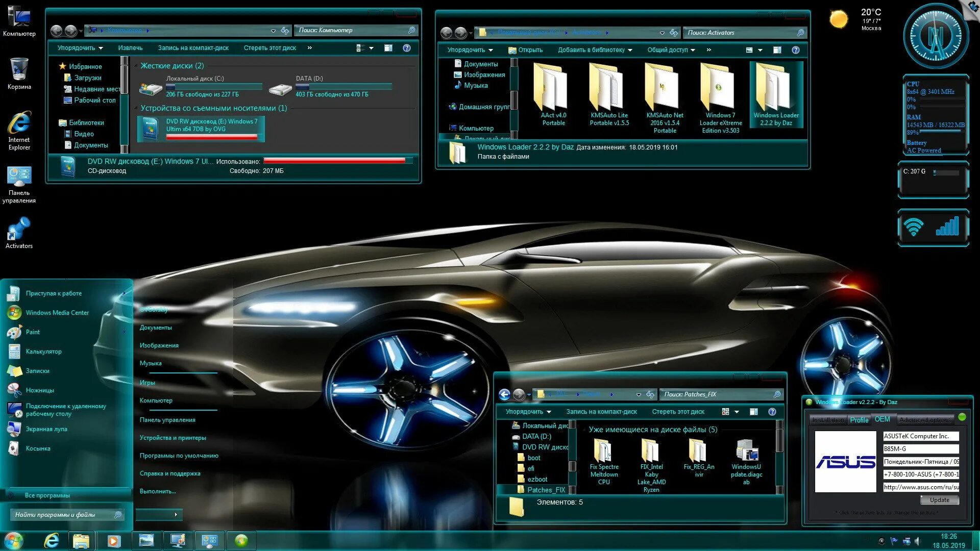Open the Компьютер desktop icon
Image resolution: width=980 pixels, height=551 pixels.
pyautogui.click(x=19, y=21)
